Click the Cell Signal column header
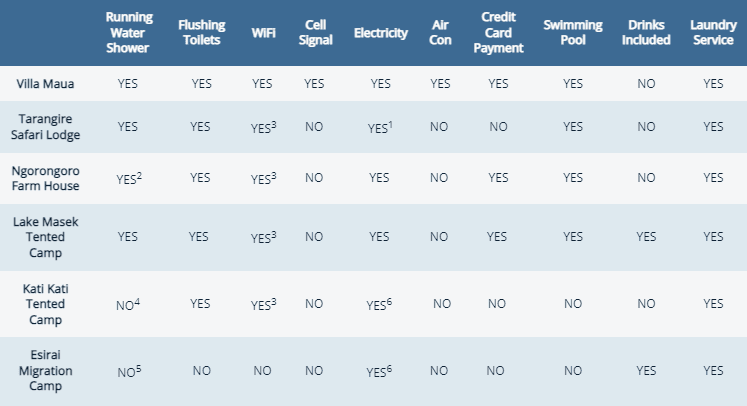Screen dimensions: 747x406 pos(314,32)
